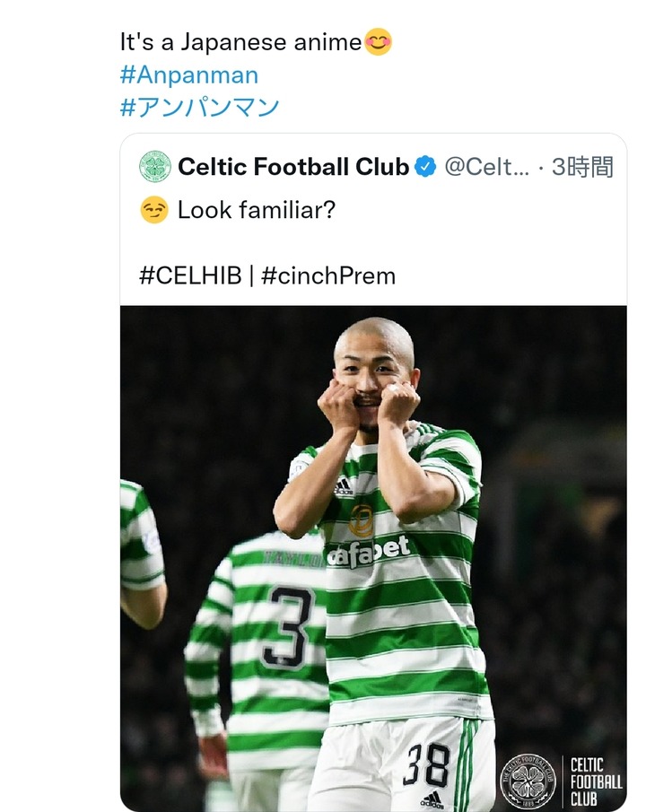
Task: Open the Celtic Football Club account name
Action: pyautogui.click(x=293, y=166)
